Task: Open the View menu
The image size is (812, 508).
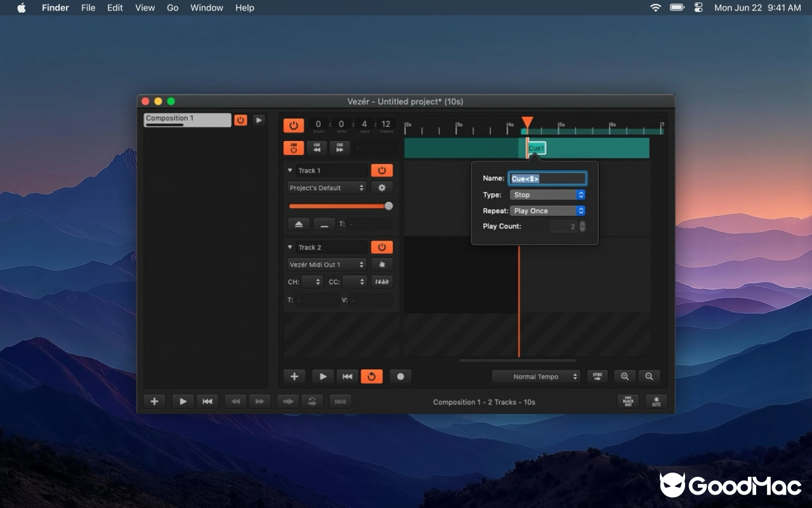Action: [145, 8]
